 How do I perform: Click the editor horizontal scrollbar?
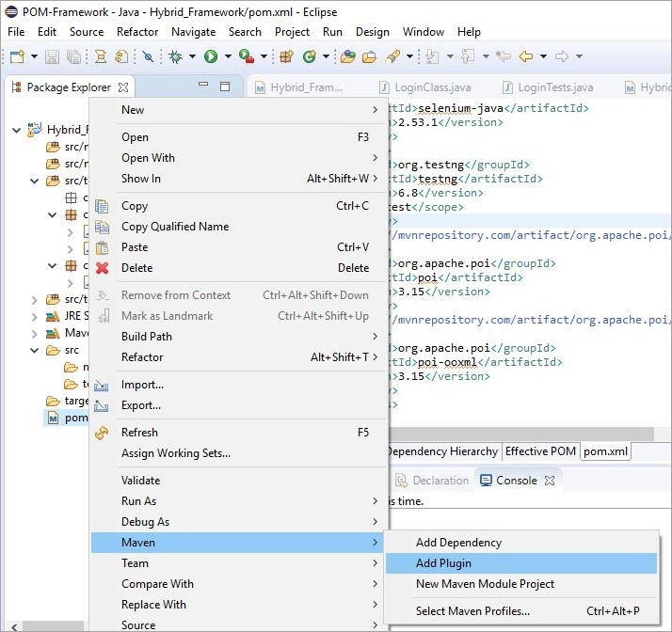tap(520, 434)
